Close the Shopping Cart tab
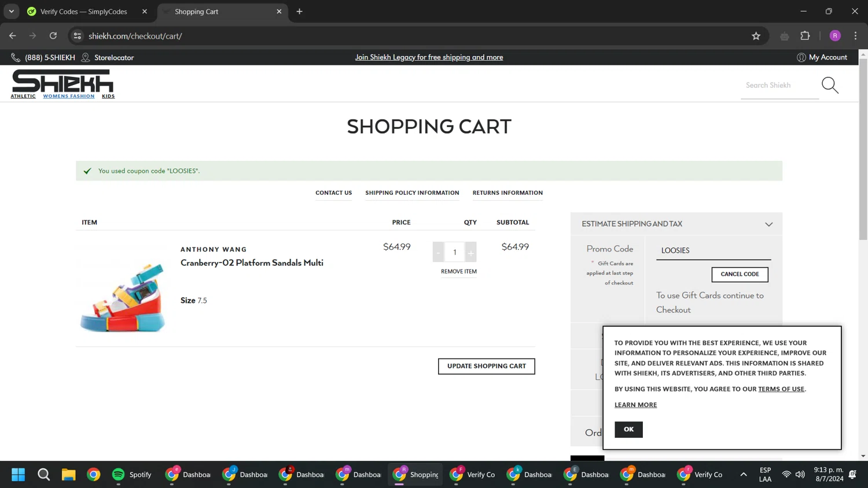 [279, 12]
